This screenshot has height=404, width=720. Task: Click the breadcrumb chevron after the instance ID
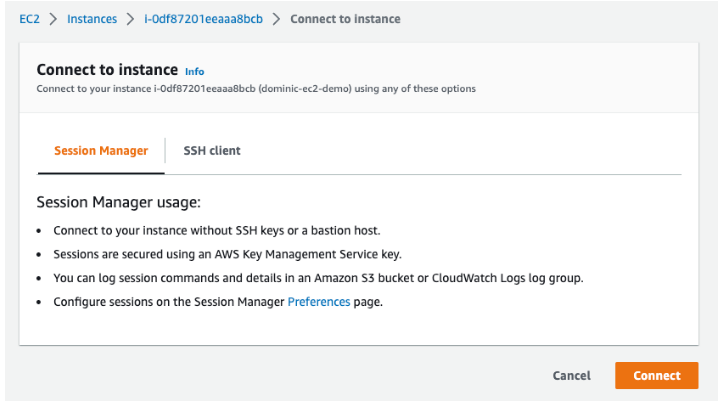click(277, 19)
